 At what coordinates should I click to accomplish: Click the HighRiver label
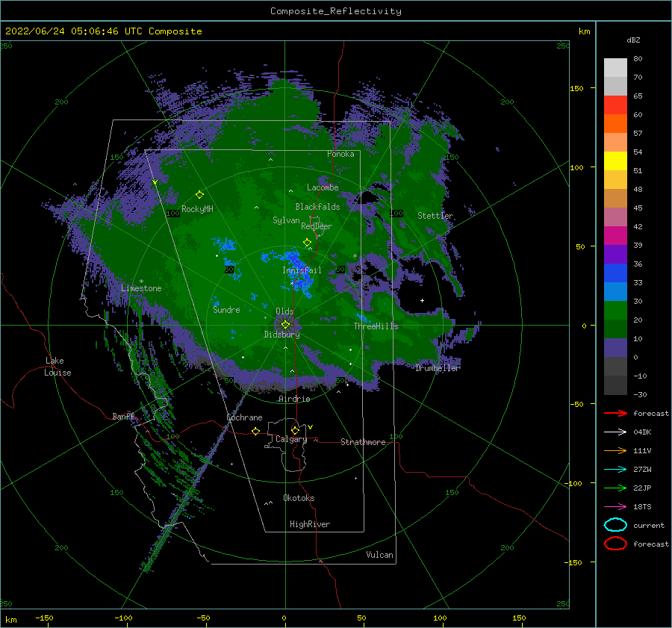coord(310,524)
